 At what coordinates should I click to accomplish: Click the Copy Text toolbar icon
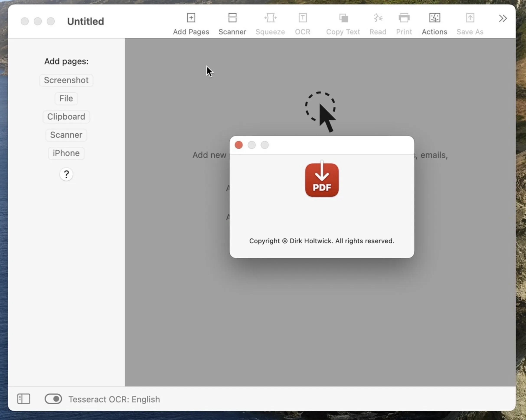pyautogui.click(x=343, y=18)
